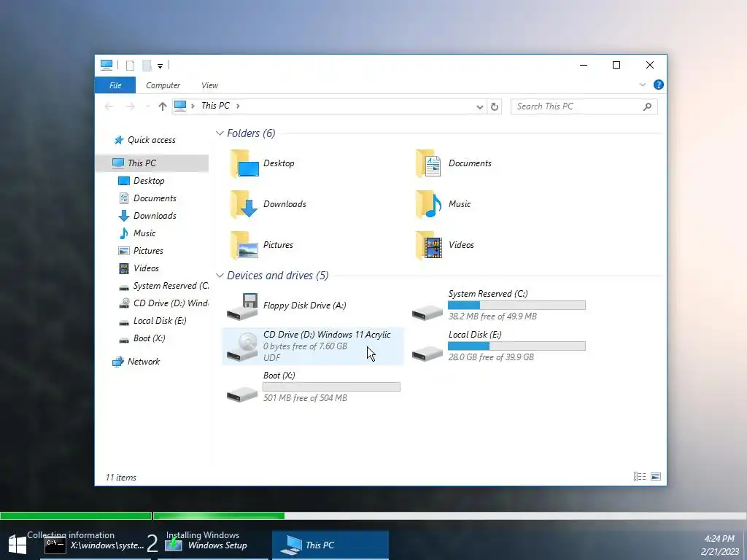Image resolution: width=747 pixels, height=560 pixels.
Task: Click Quick access in navigation pane
Action: [x=145, y=140]
